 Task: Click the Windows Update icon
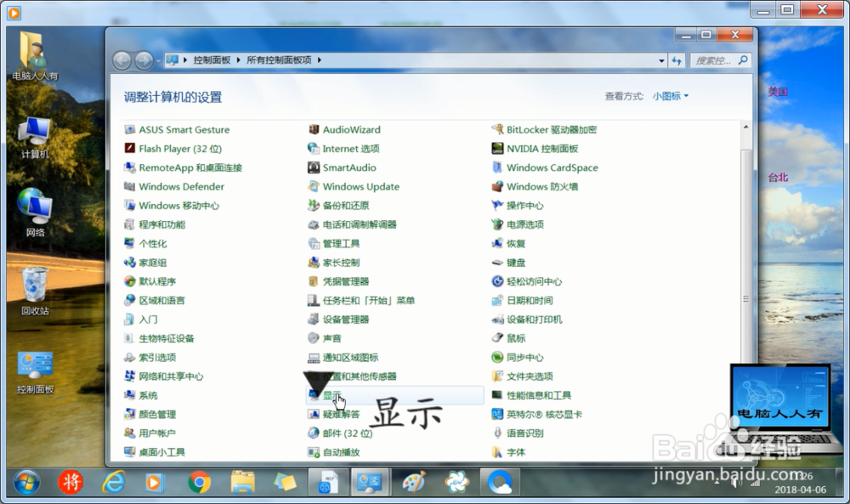tap(314, 186)
